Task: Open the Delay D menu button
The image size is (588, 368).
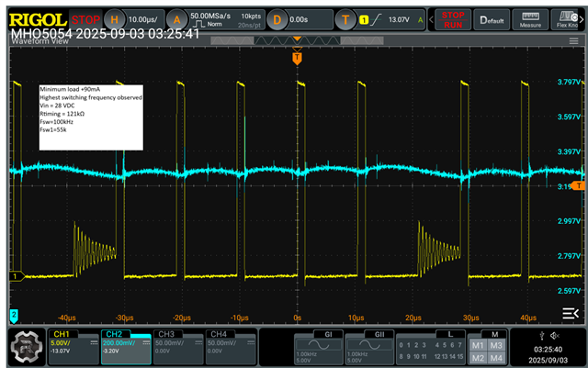Action: pos(277,19)
